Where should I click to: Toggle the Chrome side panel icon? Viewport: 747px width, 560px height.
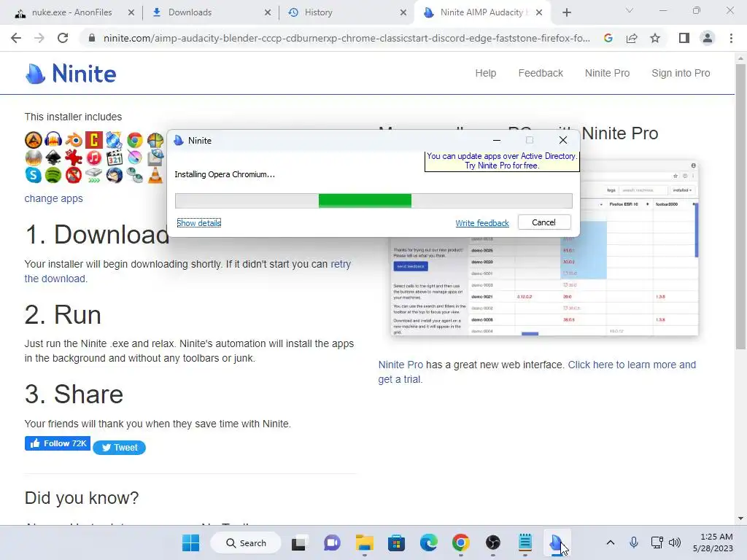(x=684, y=38)
